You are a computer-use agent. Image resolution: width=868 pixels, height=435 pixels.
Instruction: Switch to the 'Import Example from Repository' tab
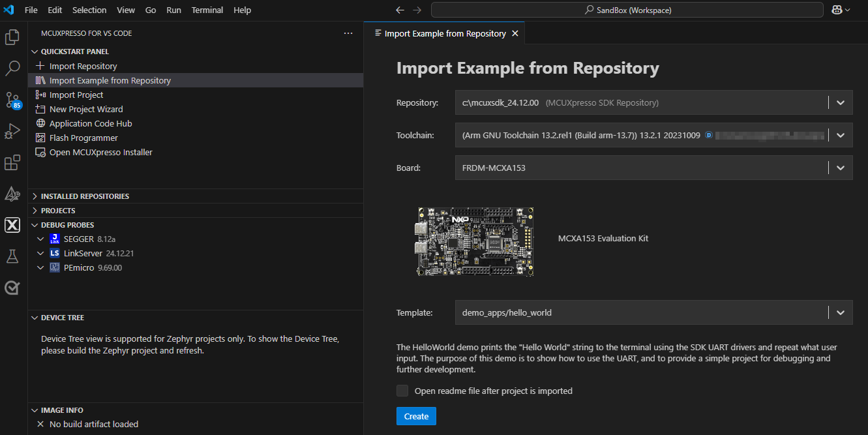click(444, 33)
